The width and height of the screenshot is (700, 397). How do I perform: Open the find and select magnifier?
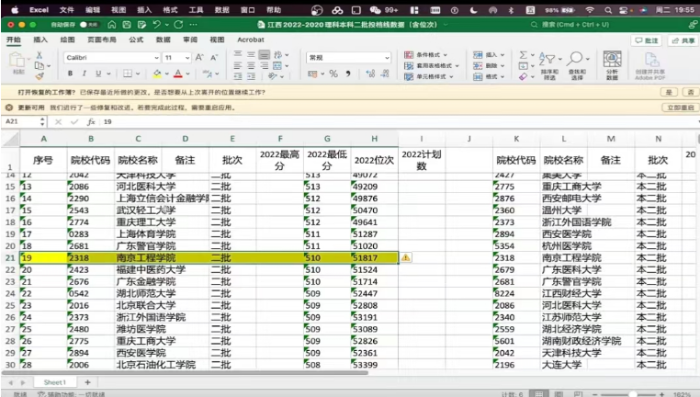click(575, 58)
